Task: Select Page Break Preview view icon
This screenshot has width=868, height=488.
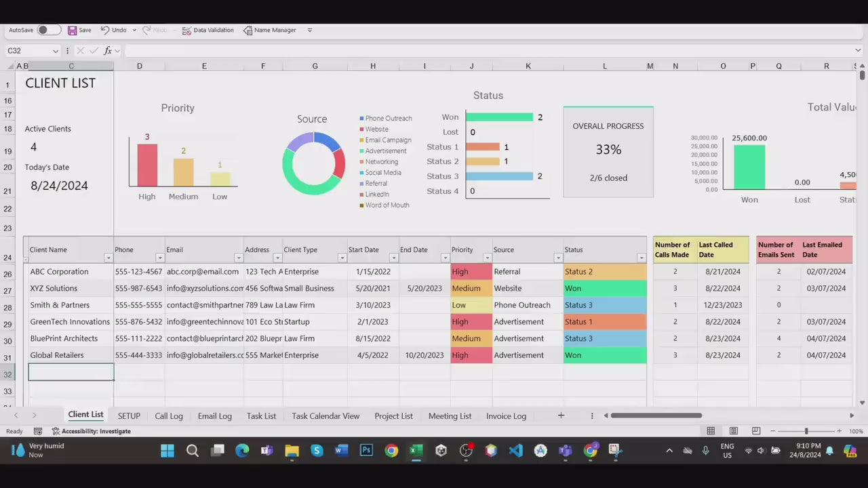Action: (x=755, y=430)
